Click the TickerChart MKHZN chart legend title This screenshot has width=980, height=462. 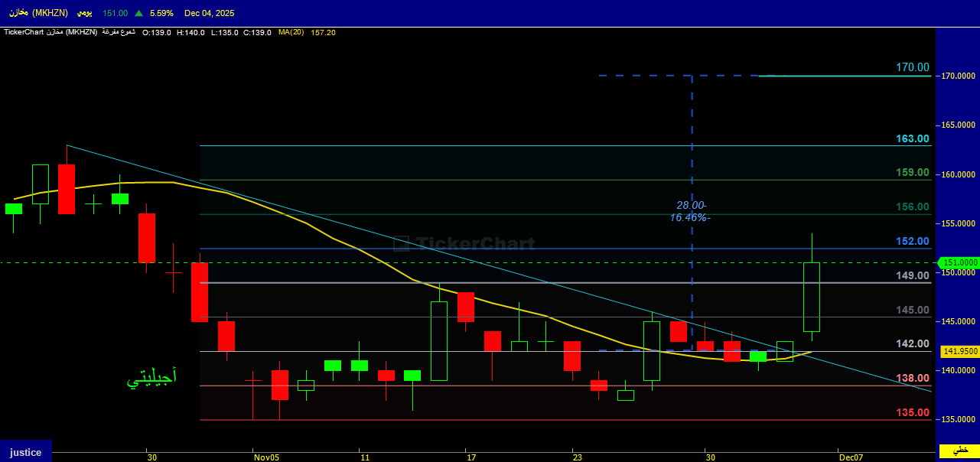[50, 32]
